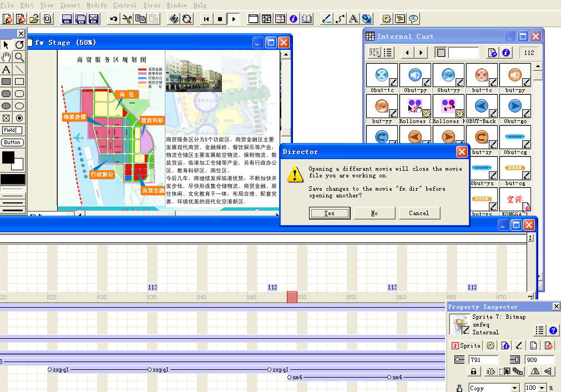Switch the Cast window to thumbnail view
This screenshot has width=561, height=392.
(374, 53)
